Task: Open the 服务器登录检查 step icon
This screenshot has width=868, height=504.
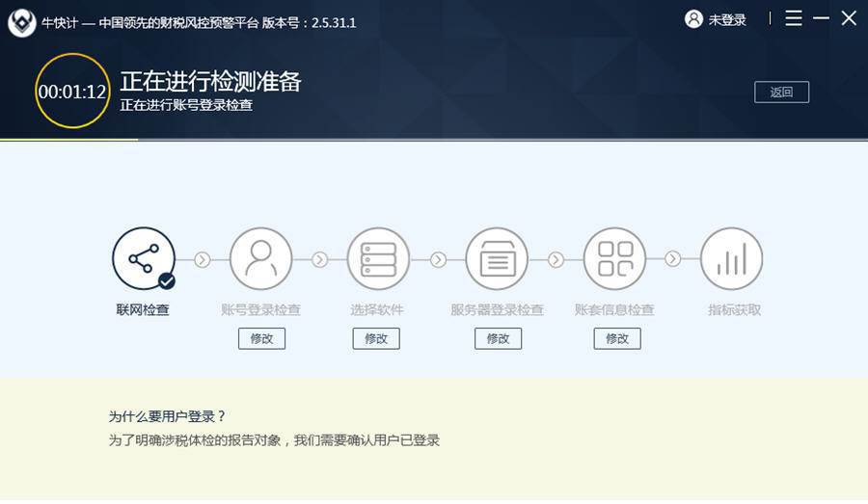Action: click(497, 258)
